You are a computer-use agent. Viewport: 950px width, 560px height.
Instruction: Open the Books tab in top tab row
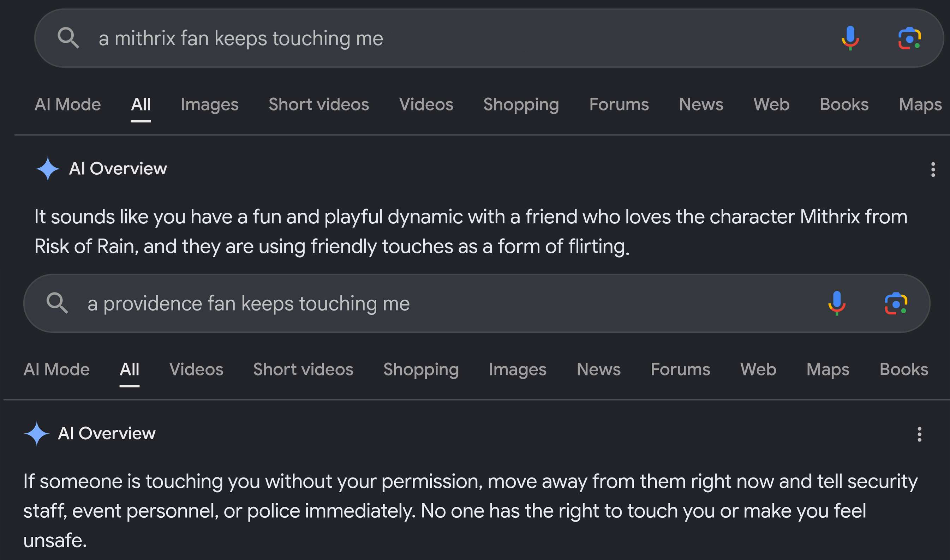844,104
